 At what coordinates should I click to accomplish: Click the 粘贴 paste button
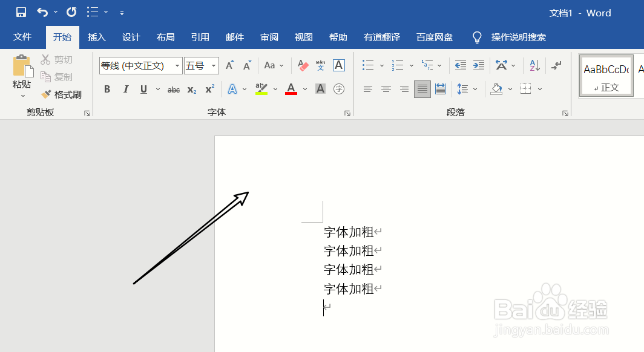pyautogui.click(x=22, y=72)
